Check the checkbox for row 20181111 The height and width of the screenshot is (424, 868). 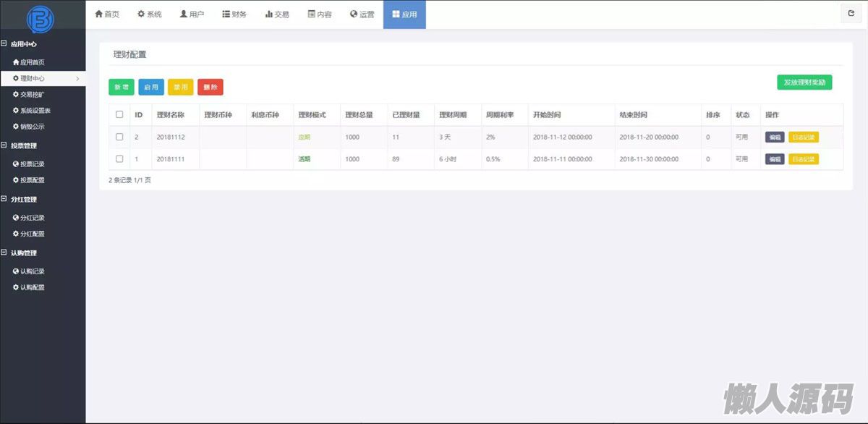pos(119,158)
